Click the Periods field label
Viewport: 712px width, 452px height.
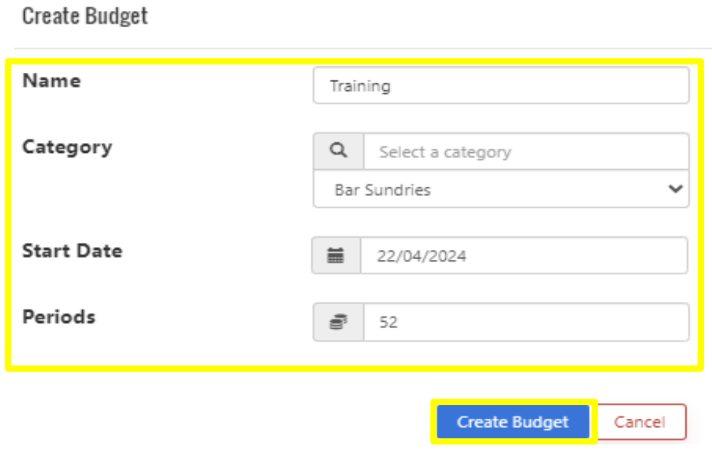(59, 317)
